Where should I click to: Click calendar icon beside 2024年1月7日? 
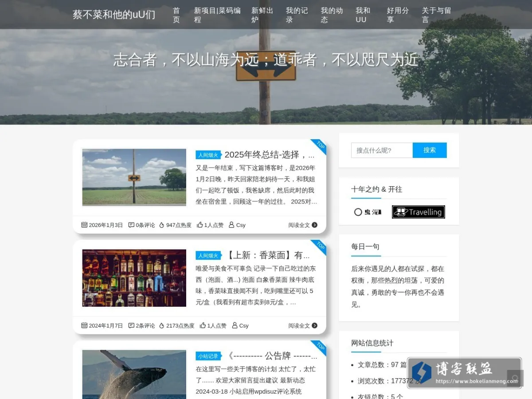click(84, 325)
